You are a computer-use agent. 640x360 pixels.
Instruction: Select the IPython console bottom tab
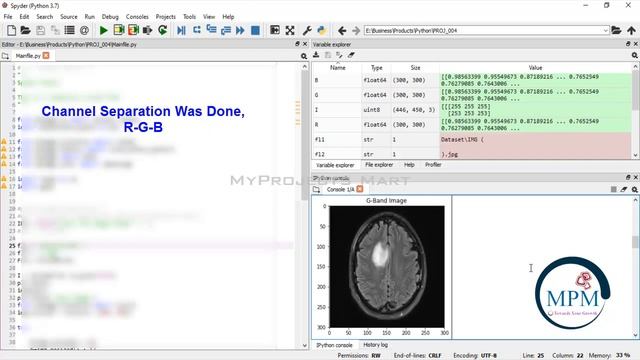pyautogui.click(x=334, y=345)
